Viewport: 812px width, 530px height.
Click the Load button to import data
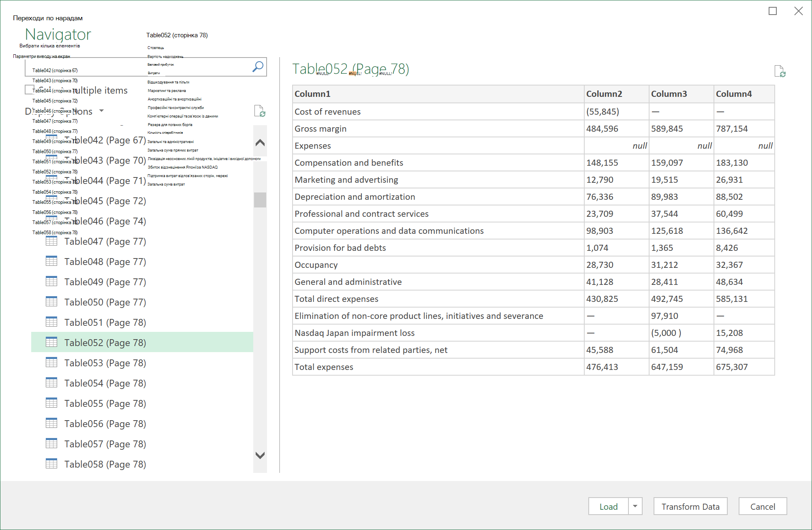click(x=609, y=506)
